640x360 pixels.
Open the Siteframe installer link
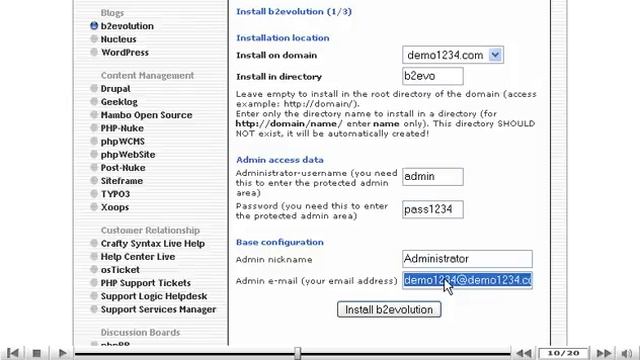[122, 181]
